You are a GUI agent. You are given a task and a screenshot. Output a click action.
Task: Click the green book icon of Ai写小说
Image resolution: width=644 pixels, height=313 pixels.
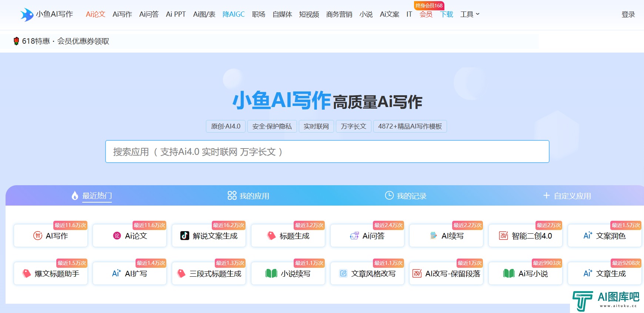[x=509, y=273]
